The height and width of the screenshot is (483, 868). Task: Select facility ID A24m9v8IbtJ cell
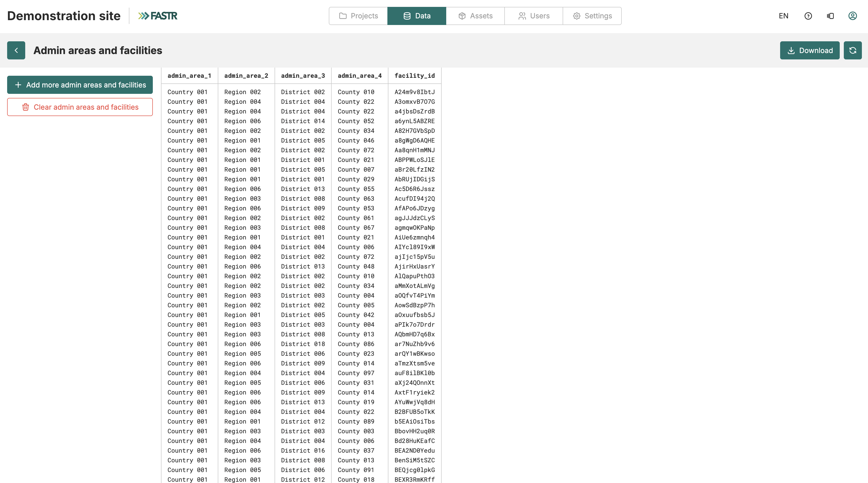point(414,92)
